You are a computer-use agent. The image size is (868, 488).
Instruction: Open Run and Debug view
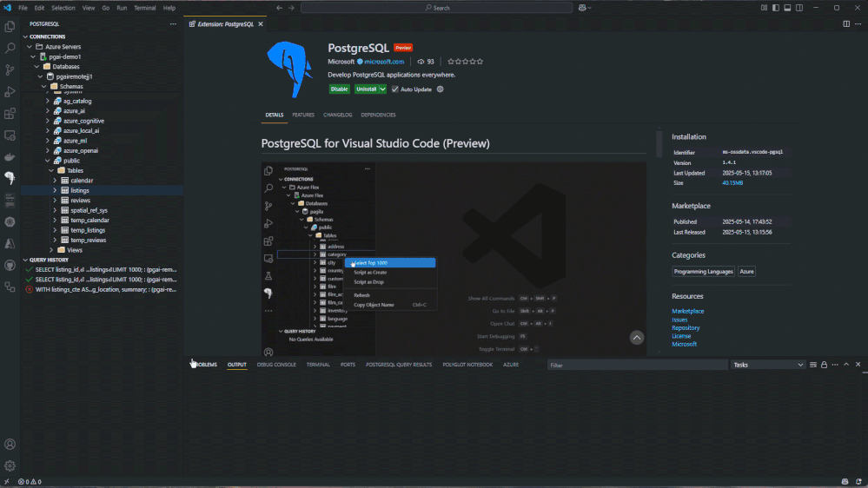[10, 92]
